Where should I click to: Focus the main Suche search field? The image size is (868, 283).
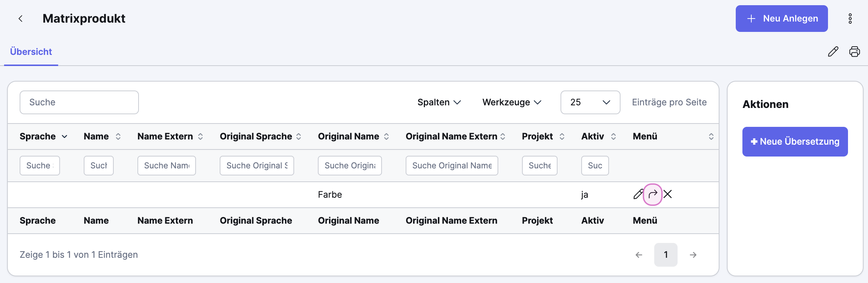(x=79, y=102)
